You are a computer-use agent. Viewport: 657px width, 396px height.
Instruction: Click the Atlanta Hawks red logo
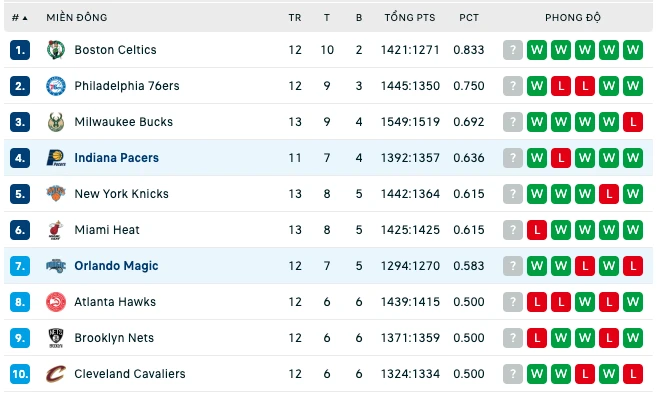click(x=56, y=302)
